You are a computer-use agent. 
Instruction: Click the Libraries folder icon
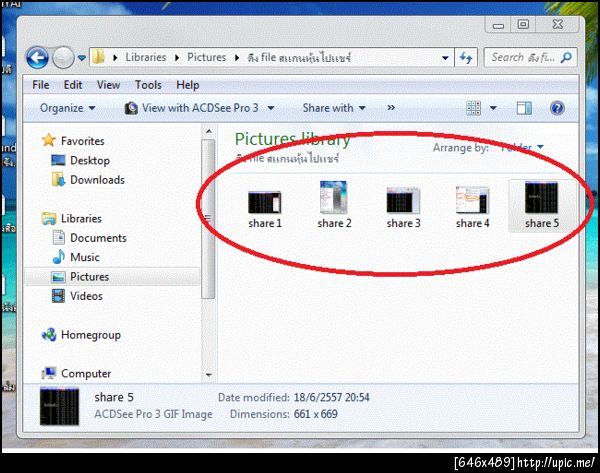tap(49, 219)
